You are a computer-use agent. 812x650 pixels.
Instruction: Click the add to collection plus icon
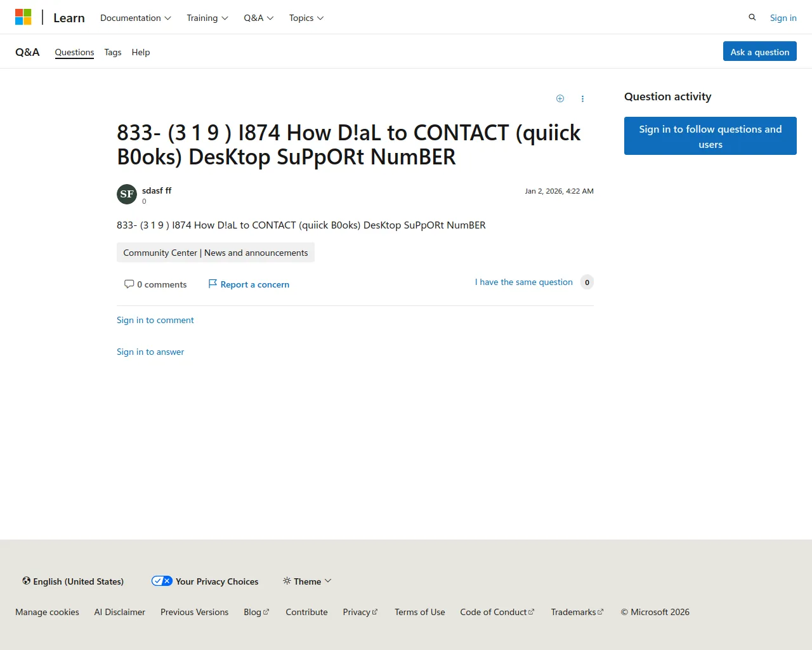[x=560, y=98]
